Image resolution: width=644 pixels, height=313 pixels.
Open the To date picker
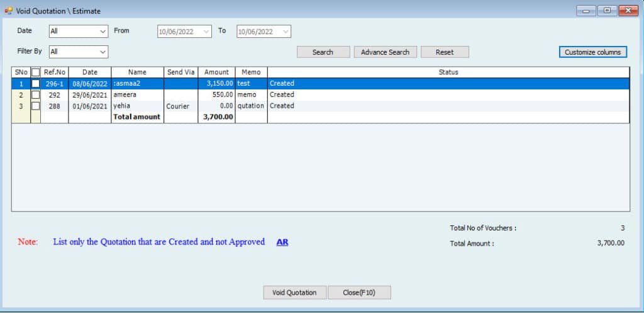coord(286,31)
